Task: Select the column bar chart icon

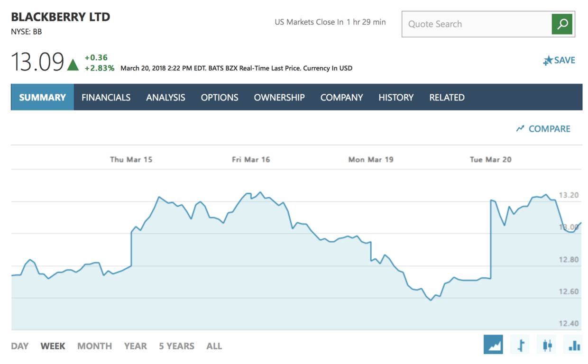Action: pyautogui.click(x=574, y=345)
